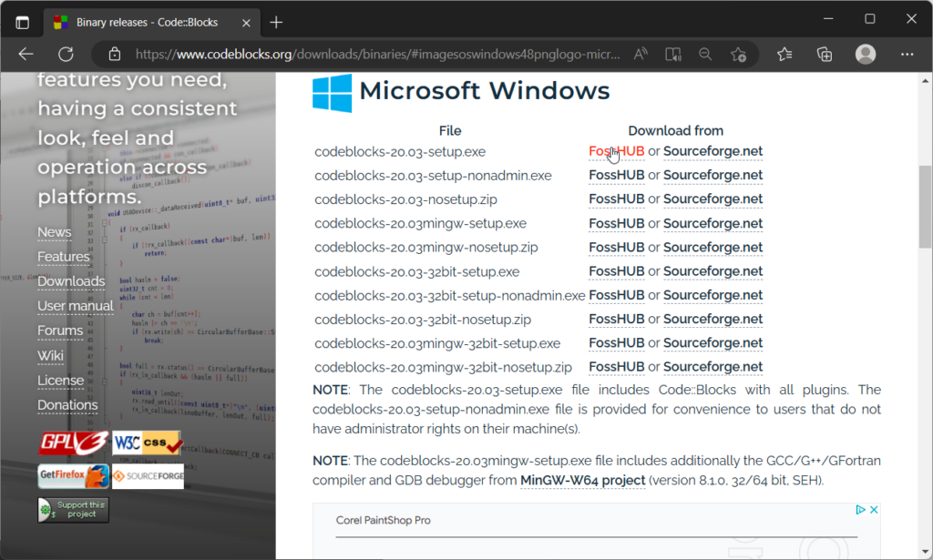The height and width of the screenshot is (560, 933).
Task: Open the user profile menu
Action: click(866, 54)
